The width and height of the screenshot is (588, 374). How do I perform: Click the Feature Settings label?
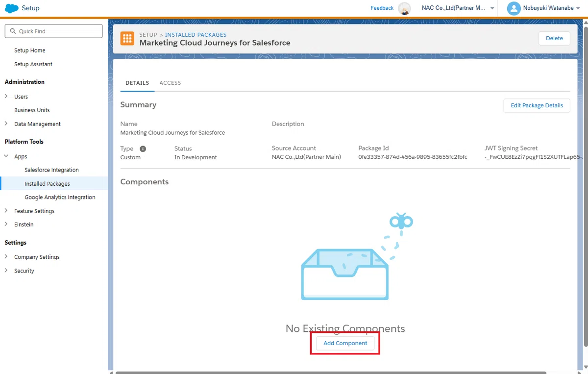(34, 211)
